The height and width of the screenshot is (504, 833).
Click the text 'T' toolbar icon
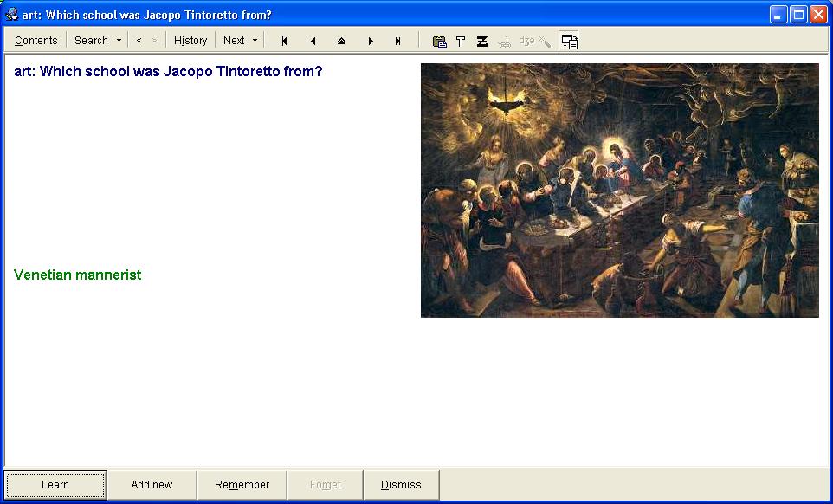coord(461,41)
